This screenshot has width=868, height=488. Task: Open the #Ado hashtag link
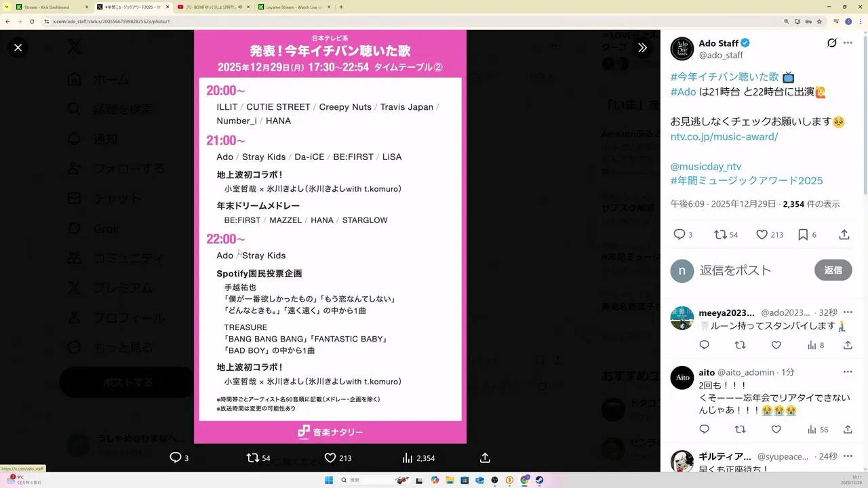684,91
